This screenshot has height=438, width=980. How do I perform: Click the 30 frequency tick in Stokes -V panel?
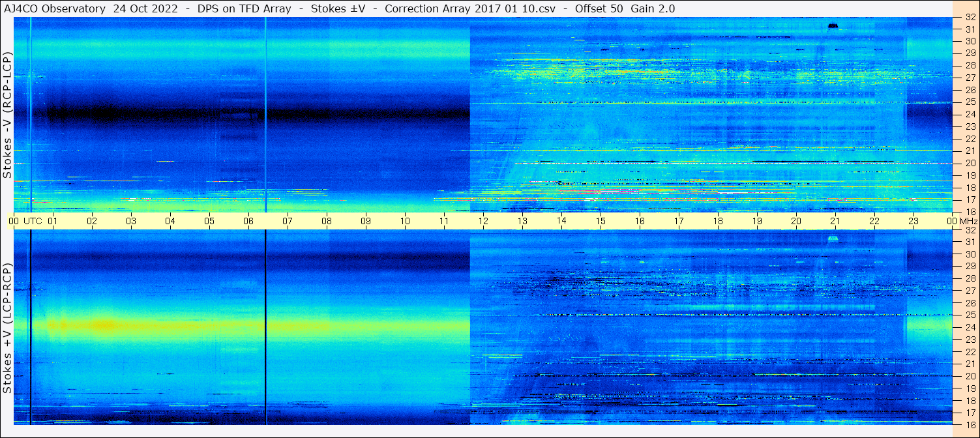tap(970, 41)
